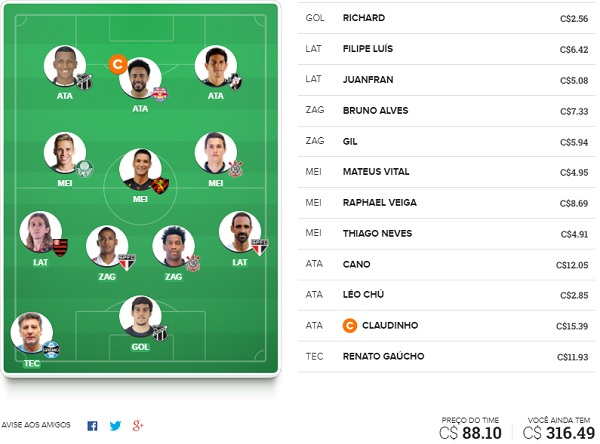Viewport: 600px width, 444px height.
Task: Click the orange captain badge beside Claudinho
Action: [350, 326]
